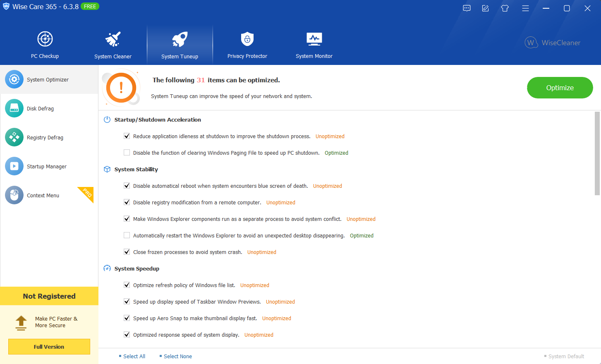Uncheck Speed up Aero Snap thumbnail display

pos(127,318)
